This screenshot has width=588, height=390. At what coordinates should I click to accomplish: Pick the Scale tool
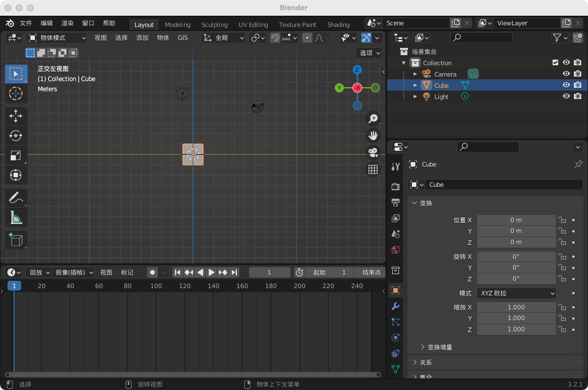[16, 155]
